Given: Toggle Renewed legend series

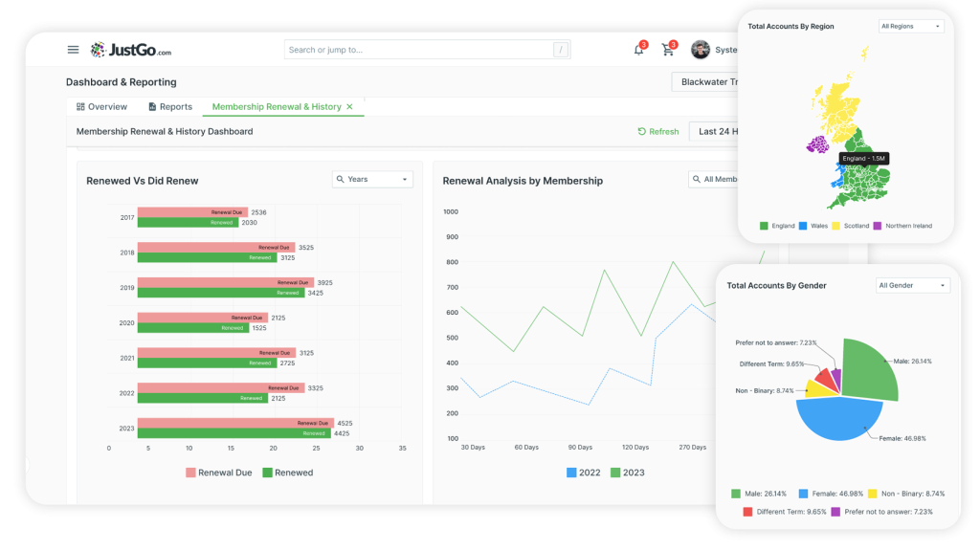Looking at the screenshot, I should [x=287, y=473].
